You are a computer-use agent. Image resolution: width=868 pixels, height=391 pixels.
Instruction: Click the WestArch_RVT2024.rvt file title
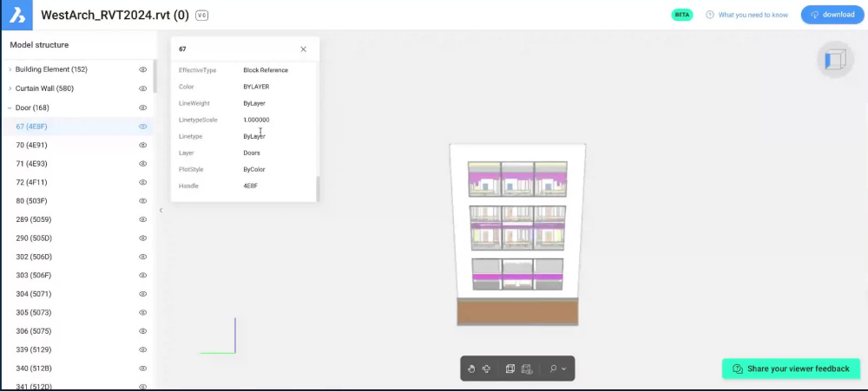point(115,15)
